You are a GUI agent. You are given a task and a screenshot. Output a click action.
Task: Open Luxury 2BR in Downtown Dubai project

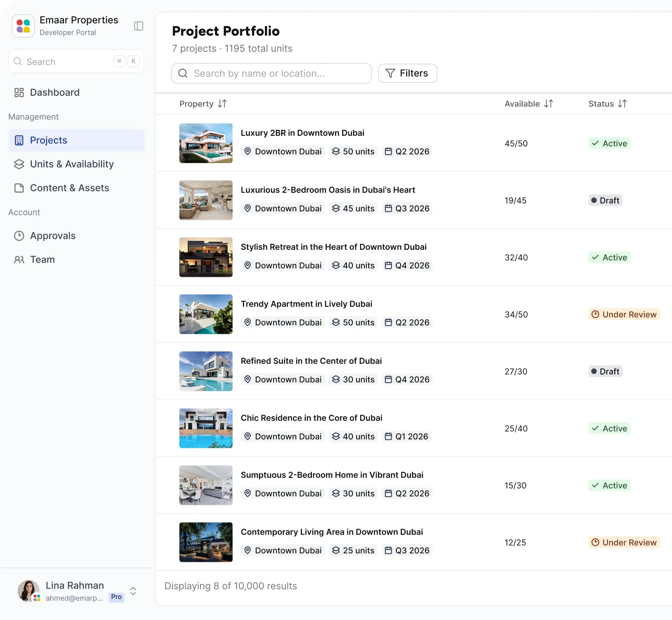tap(303, 133)
